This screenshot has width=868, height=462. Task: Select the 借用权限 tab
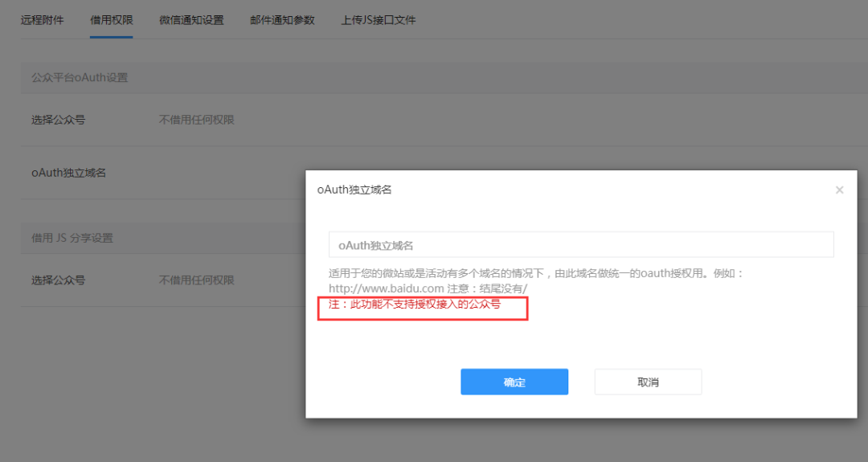coord(112,20)
